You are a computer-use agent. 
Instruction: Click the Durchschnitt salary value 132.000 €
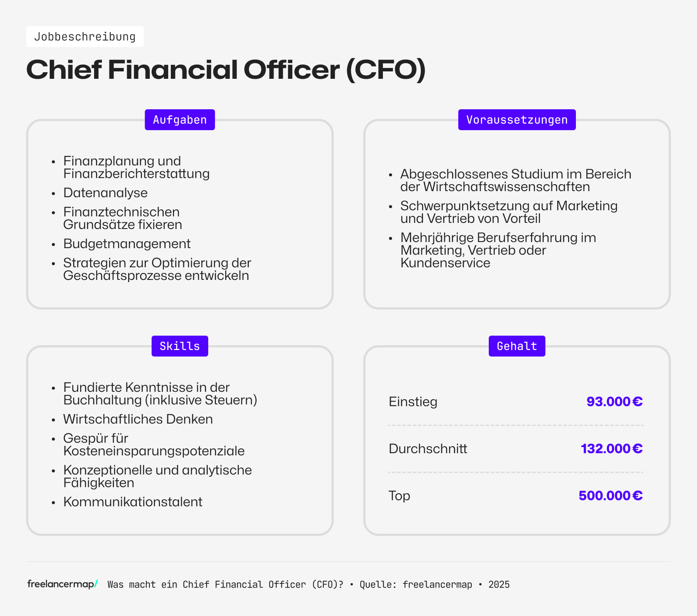click(612, 448)
